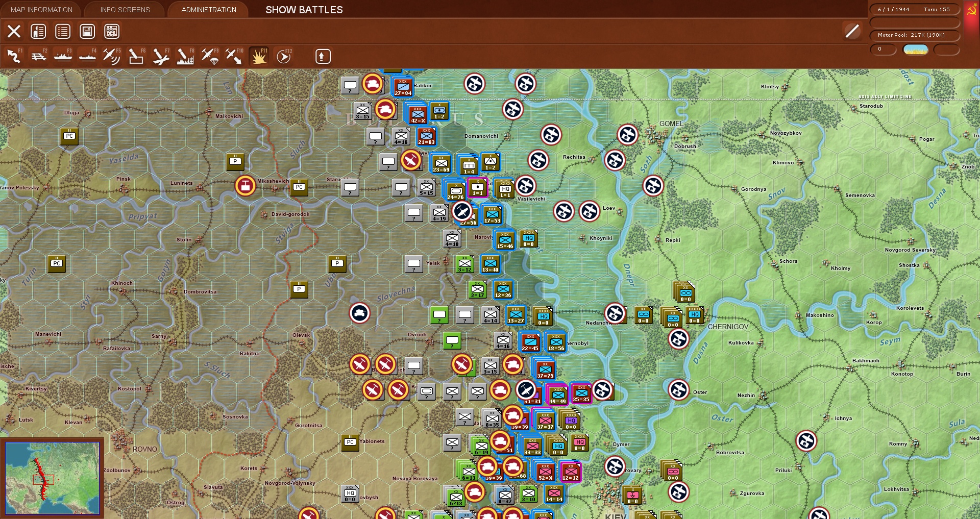
Task: Click the F12 circular arrow icon
Action: coord(284,56)
